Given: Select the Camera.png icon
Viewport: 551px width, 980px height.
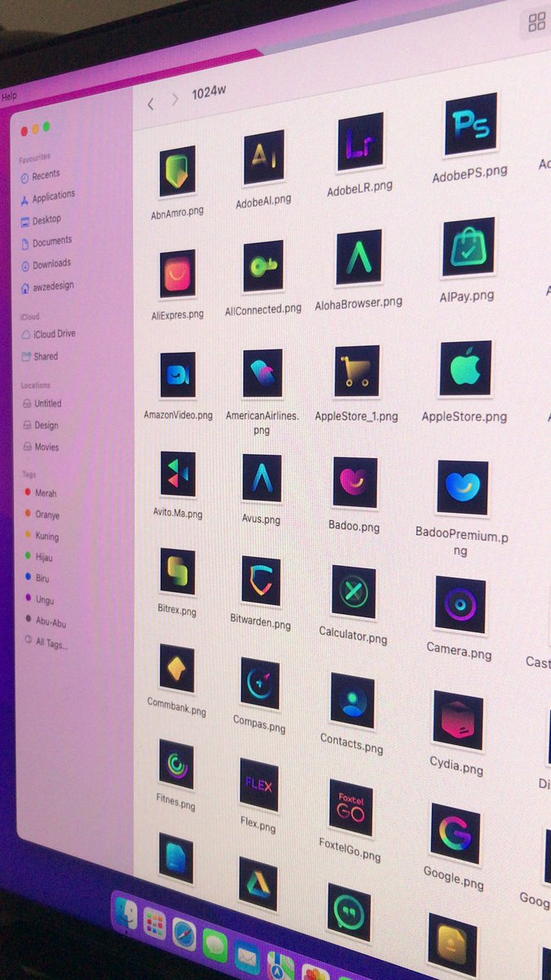Looking at the screenshot, I should (460, 605).
